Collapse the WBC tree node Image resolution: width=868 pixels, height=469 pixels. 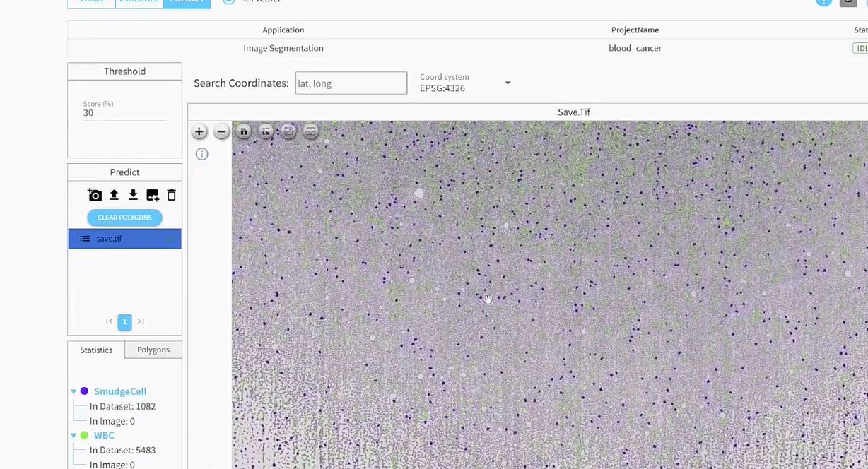pos(74,436)
